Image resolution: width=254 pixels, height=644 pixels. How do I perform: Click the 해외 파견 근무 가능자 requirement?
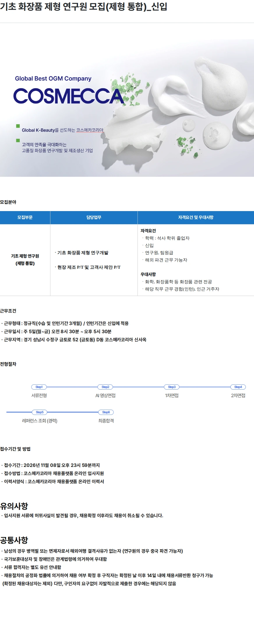(165, 260)
